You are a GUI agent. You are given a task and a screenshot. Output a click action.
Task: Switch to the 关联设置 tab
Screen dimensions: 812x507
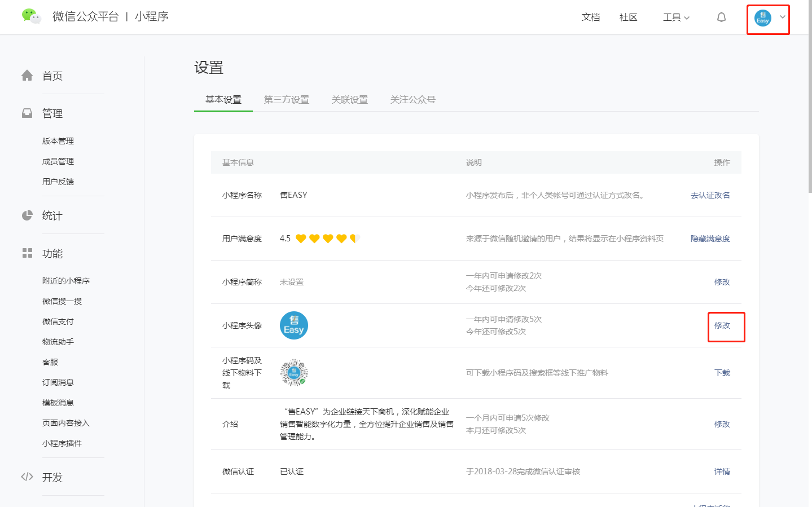click(x=350, y=100)
